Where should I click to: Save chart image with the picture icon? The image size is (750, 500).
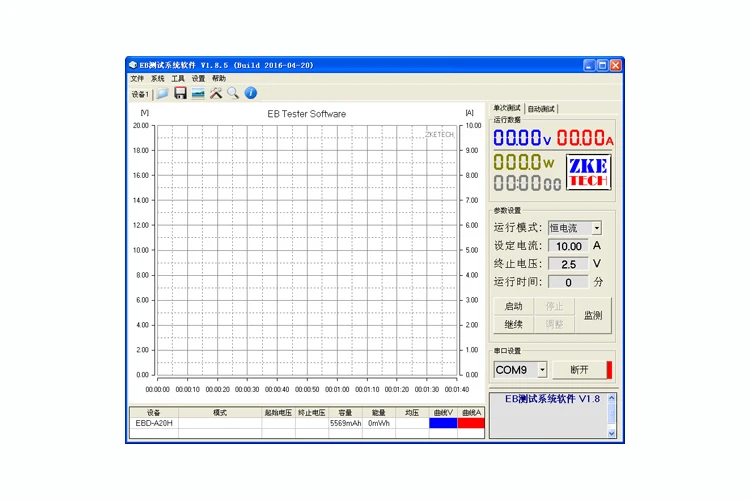(198, 93)
